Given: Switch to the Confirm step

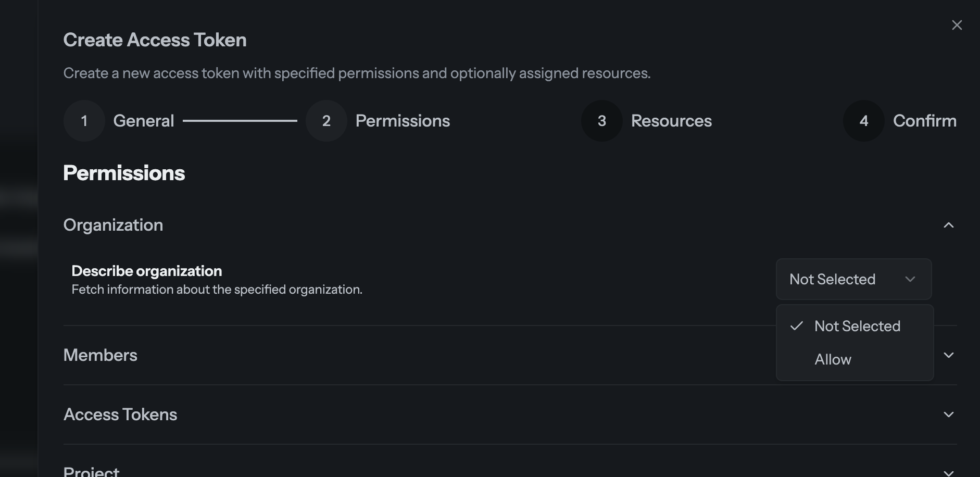Looking at the screenshot, I should pos(925,120).
